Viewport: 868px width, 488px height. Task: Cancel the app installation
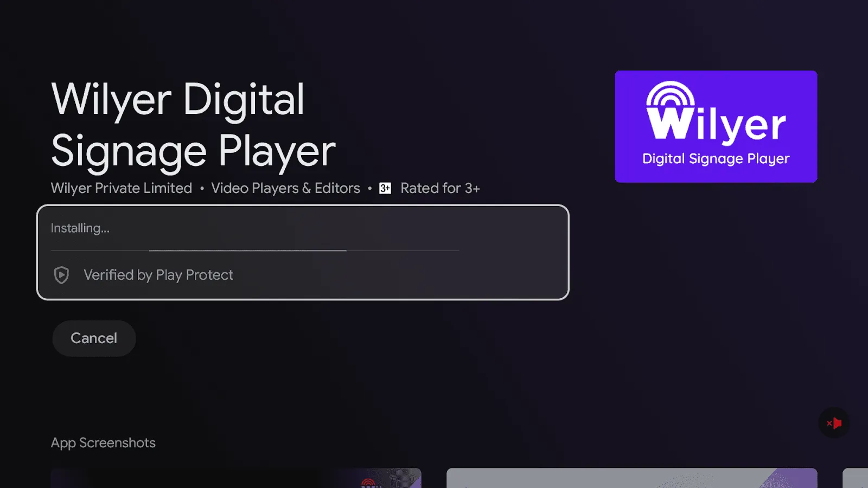94,338
